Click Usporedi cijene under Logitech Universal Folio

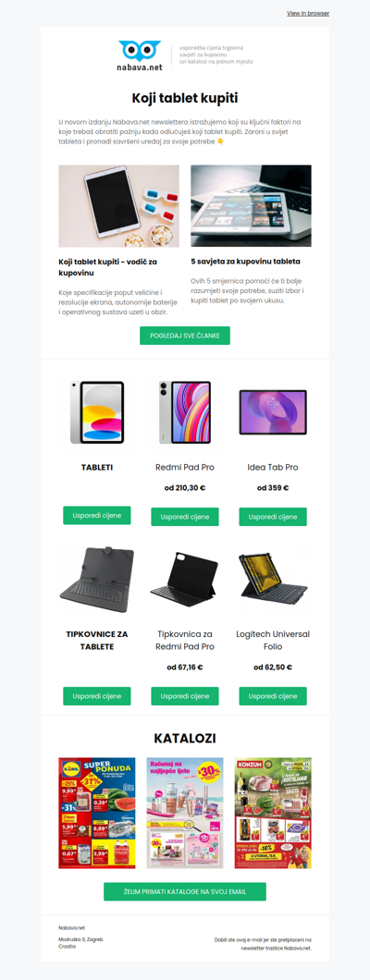[x=273, y=696]
